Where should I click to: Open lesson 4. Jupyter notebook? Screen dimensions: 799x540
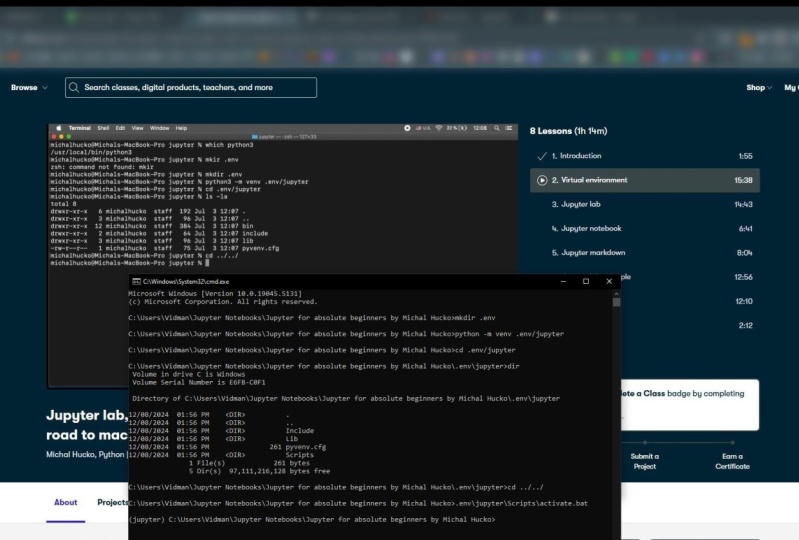click(645, 229)
